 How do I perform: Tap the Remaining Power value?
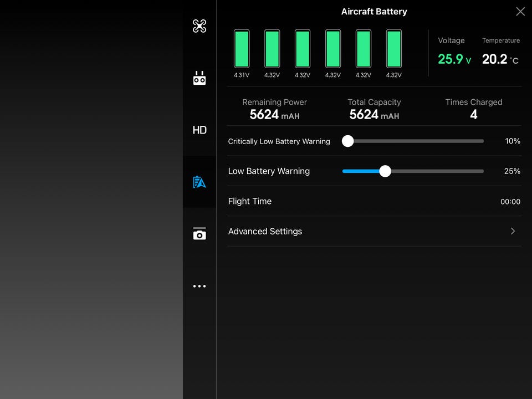(274, 115)
